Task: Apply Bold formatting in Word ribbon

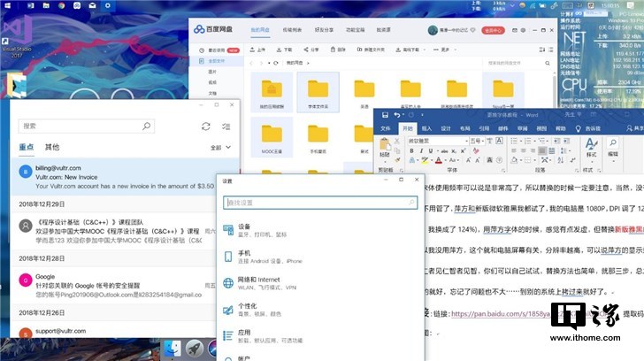Action: (411, 150)
